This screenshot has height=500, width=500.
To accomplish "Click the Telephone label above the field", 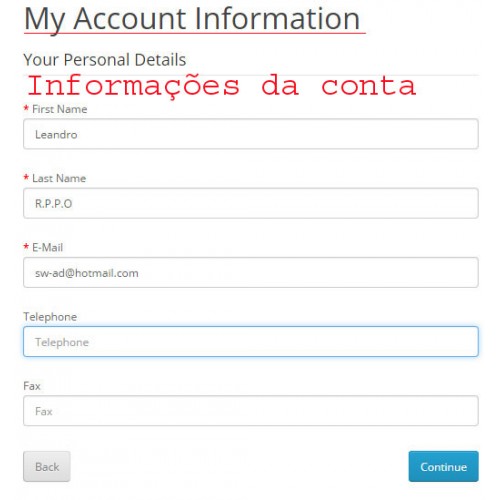I will [x=50, y=317].
